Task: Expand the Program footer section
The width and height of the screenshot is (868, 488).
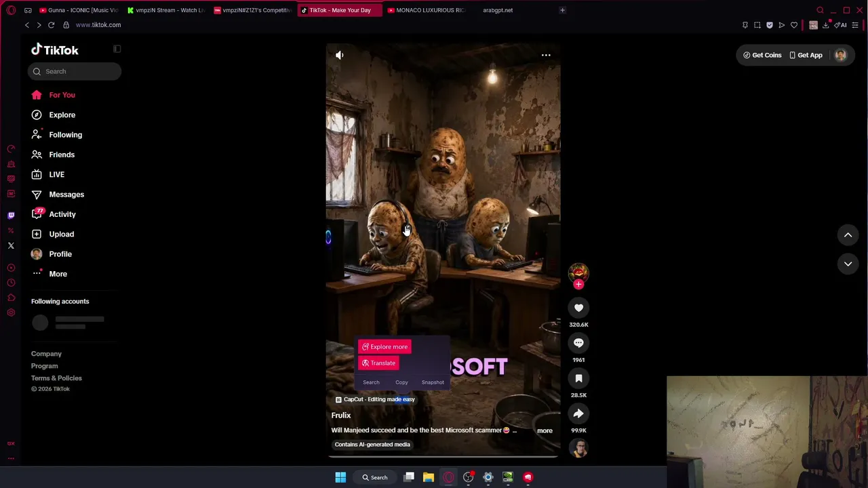Action: (45, 366)
